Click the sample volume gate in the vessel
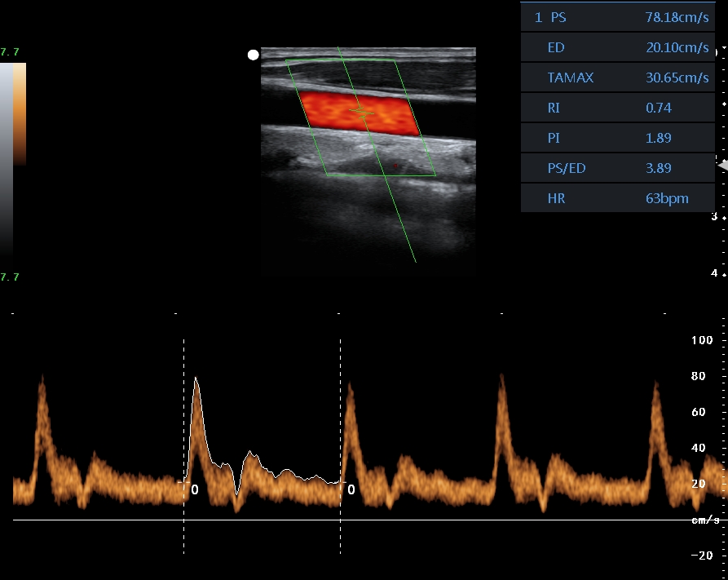Screen dimensions: 728x580 pyautogui.click(x=361, y=112)
